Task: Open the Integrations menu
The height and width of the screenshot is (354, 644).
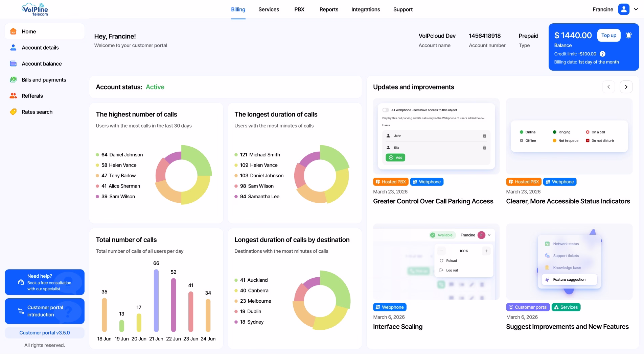Action: point(366,9)
